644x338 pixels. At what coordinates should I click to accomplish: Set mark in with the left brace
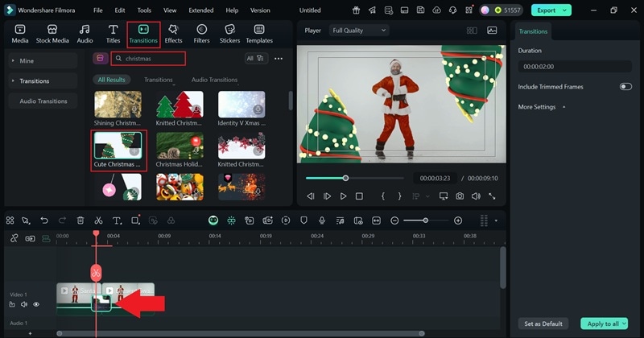[383, 196]
